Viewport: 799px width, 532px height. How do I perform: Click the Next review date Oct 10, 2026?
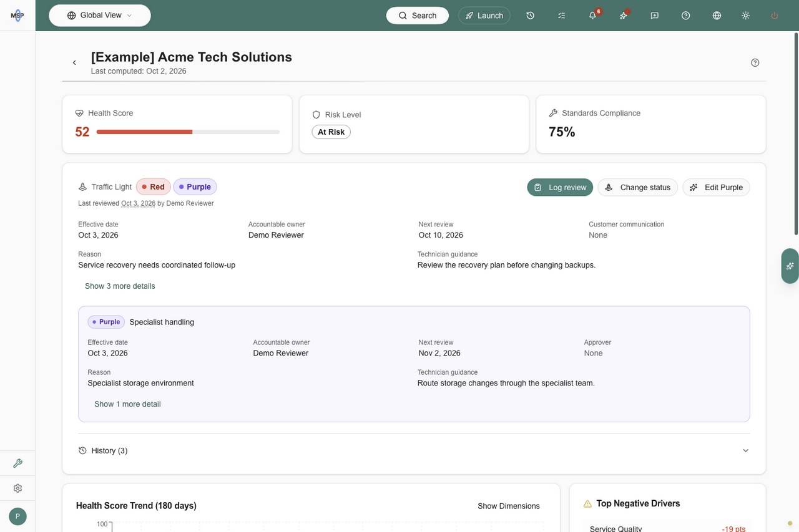(x=441, y=235)
